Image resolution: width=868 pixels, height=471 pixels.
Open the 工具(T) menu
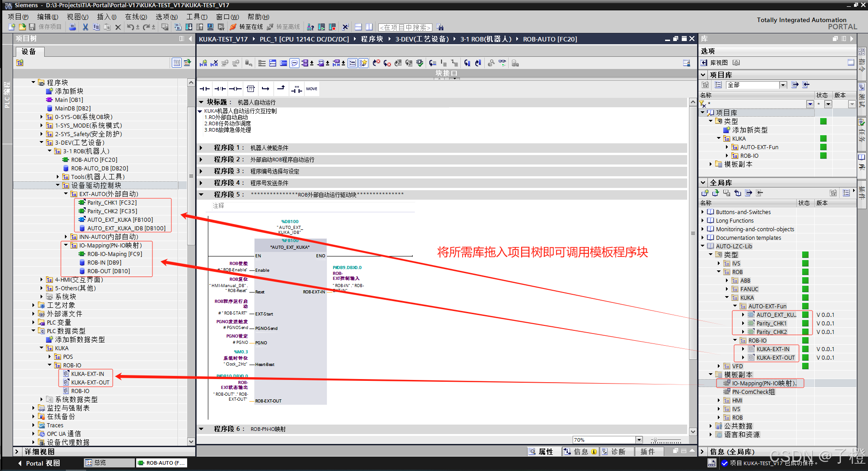(197, 17)
